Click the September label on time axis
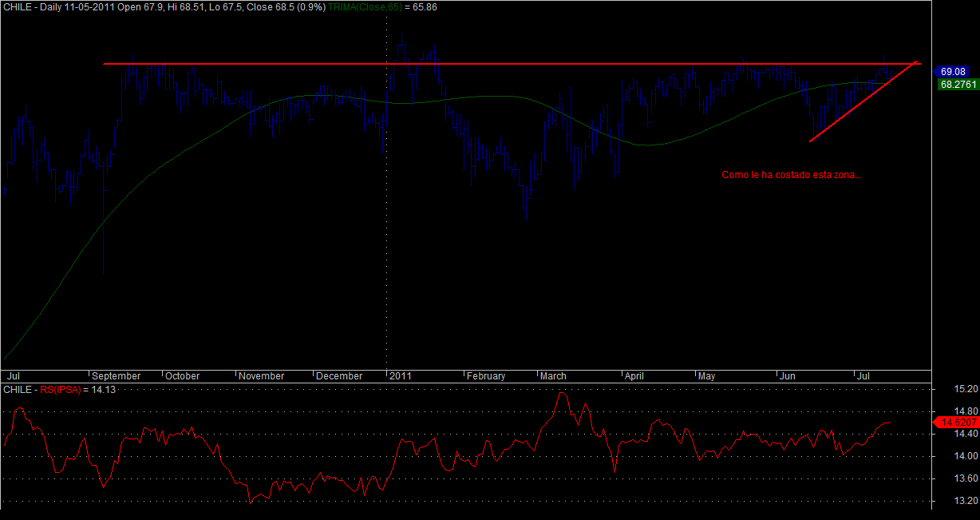The image size is (980, 520). coord(117,375)
